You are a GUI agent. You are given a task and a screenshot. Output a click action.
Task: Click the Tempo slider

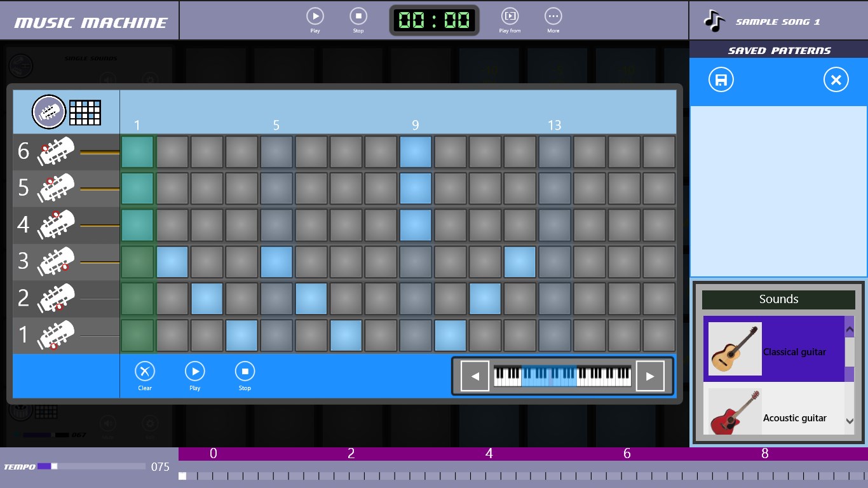coord(92,466)
